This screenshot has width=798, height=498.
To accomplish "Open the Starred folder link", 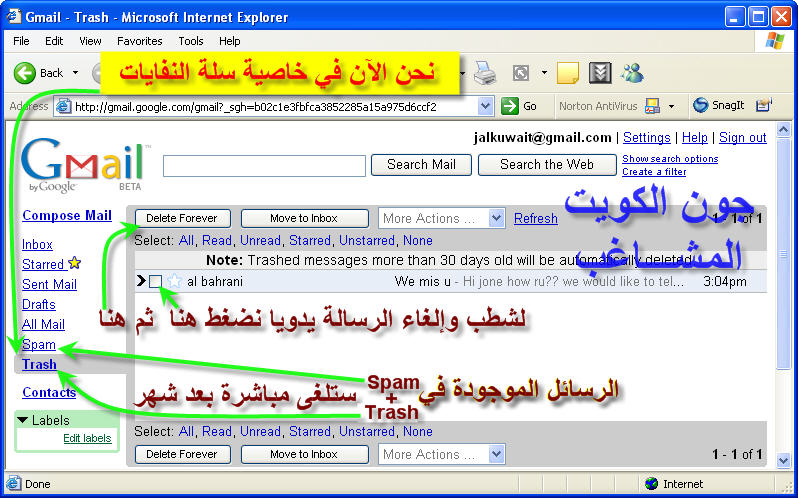I will tap(43, 265).
